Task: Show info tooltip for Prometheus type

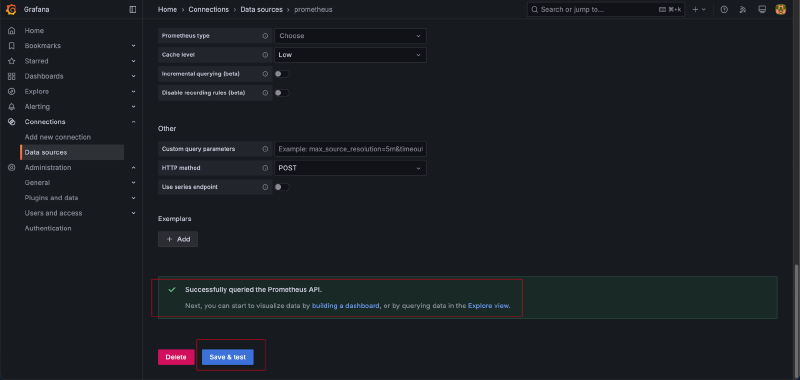Action: click(x=265, y=36)
